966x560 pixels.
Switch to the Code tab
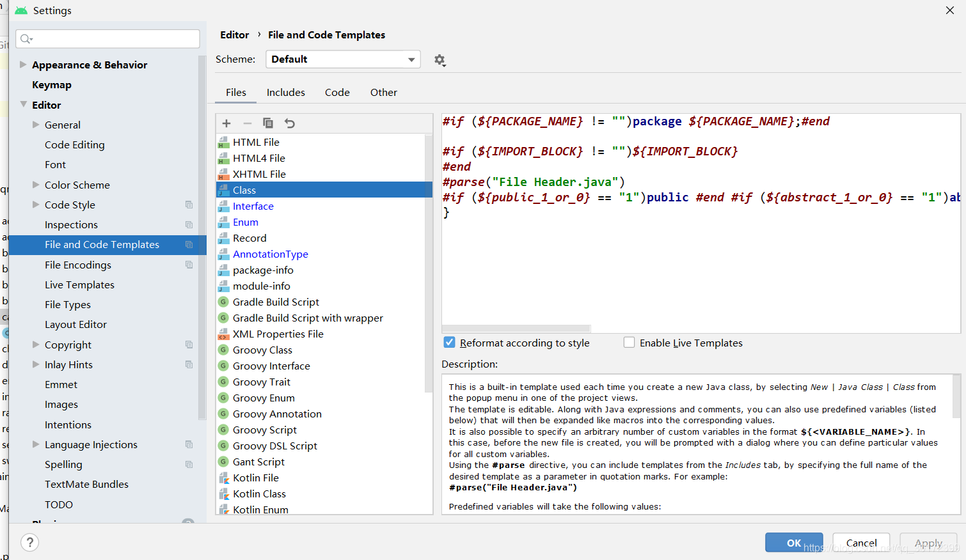pos(337,92)
